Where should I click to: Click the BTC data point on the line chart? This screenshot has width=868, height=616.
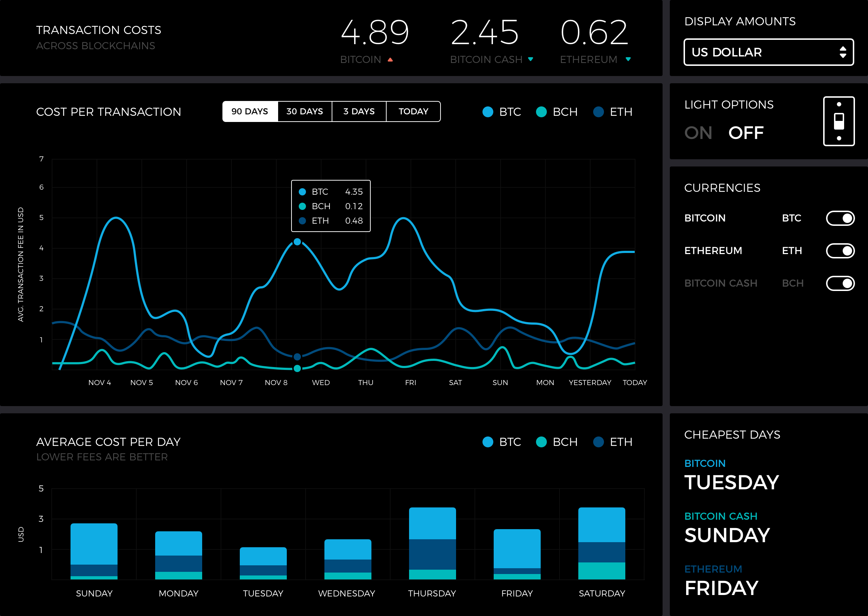click(297, 242)
